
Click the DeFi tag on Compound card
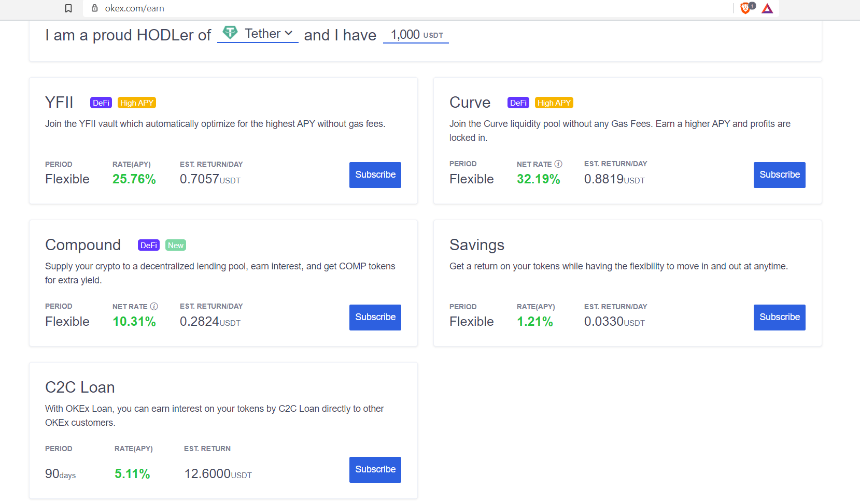click(x=149, y=245)
